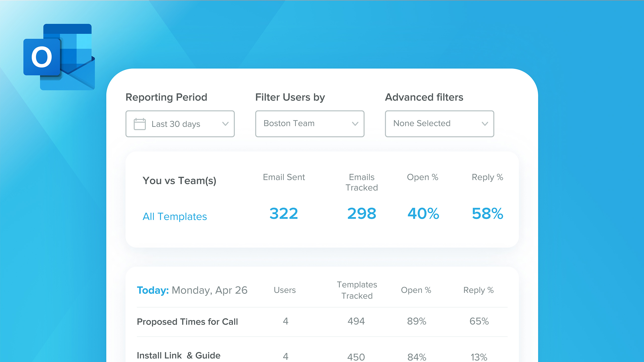Expand the Last 30 days chevron
Image resolution: width=644 pixels, height=362 pixels.
click(225, 124)
